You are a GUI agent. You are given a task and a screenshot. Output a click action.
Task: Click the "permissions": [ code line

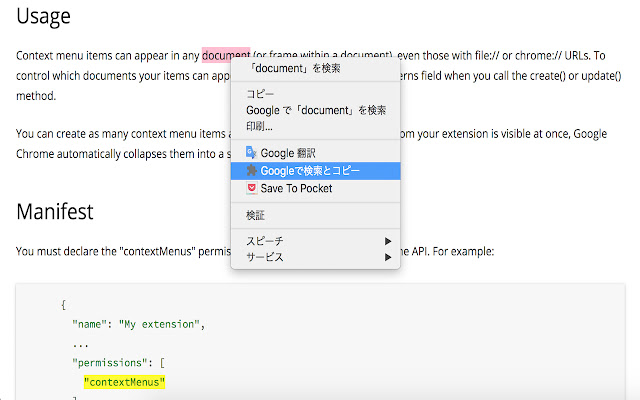(118, 362)
